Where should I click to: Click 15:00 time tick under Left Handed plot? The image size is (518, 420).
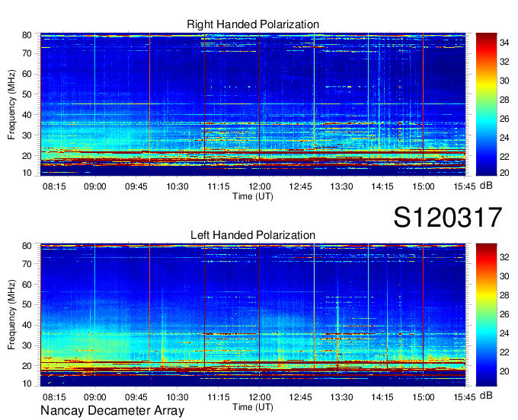click(x=424, y=397)
